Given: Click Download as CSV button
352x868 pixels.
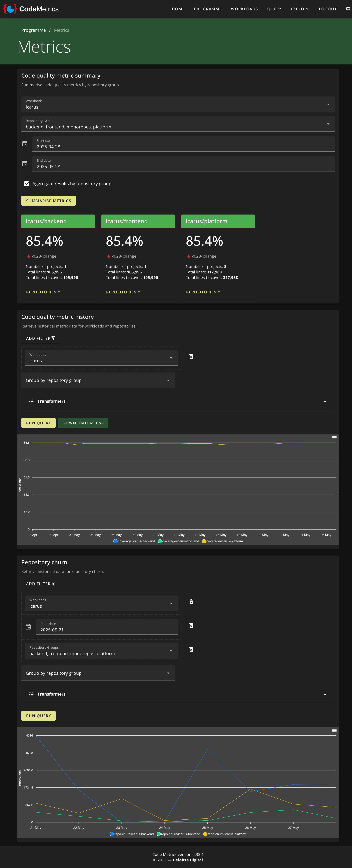Looking at the screenshot, I should [83, 423].
